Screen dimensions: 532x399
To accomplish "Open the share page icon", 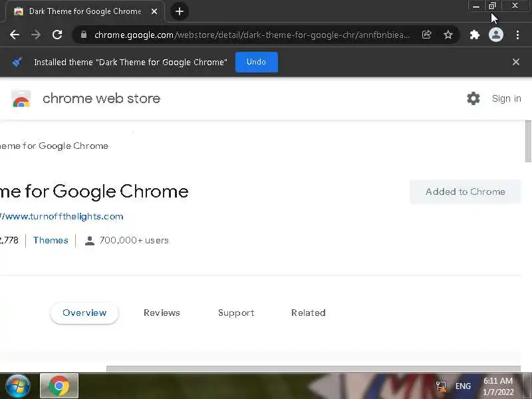I will [x=427, y=35].
